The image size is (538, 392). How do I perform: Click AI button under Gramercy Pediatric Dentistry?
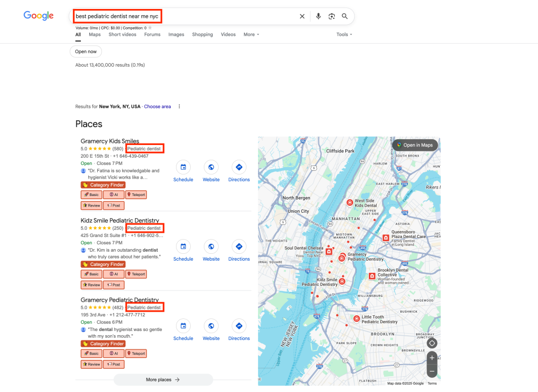[x=113, y=353]
